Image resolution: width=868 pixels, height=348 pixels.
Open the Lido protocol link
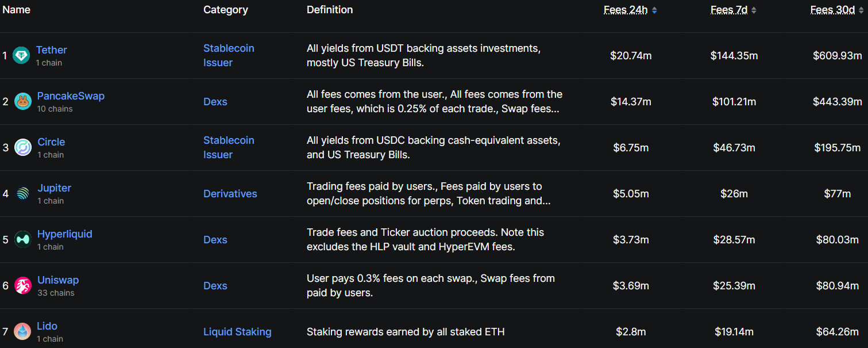click(47, 326)
